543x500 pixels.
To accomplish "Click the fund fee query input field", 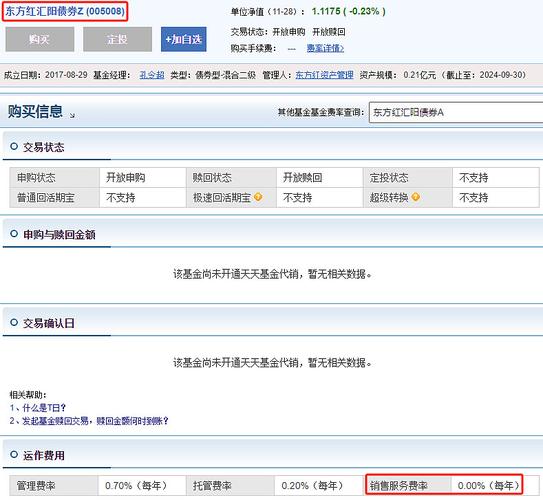I will (456, 112).
